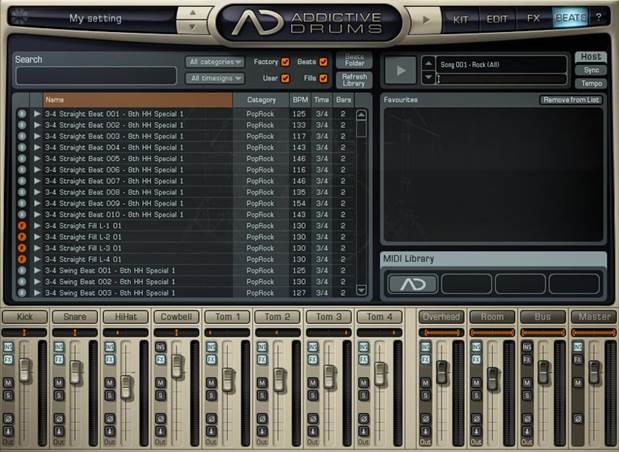This screenshot has height=452, width=619.
Task: Mute the HiHat channel
Action: pyautogui.click(x=110, y=383)
